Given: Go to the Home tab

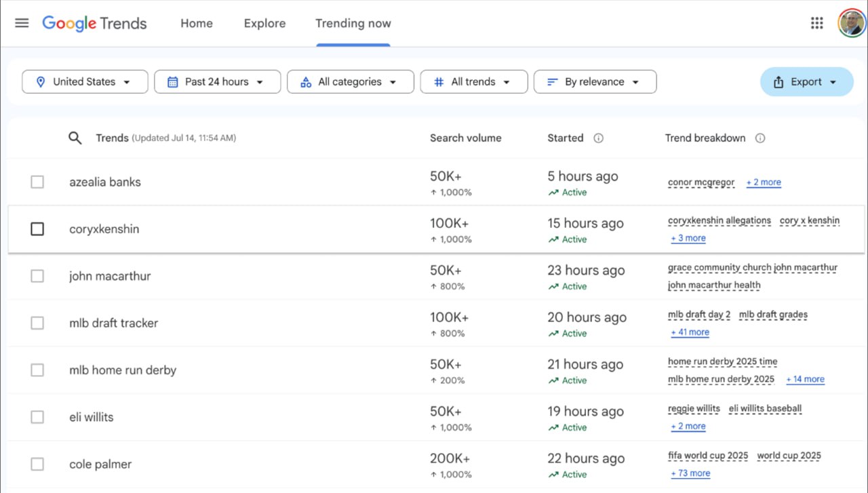Looking at the screenshot, I should pos(197,23).
